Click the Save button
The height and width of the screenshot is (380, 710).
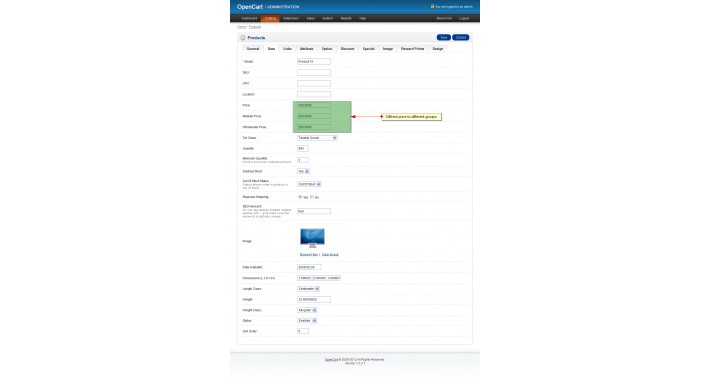[x=443, y=38]
